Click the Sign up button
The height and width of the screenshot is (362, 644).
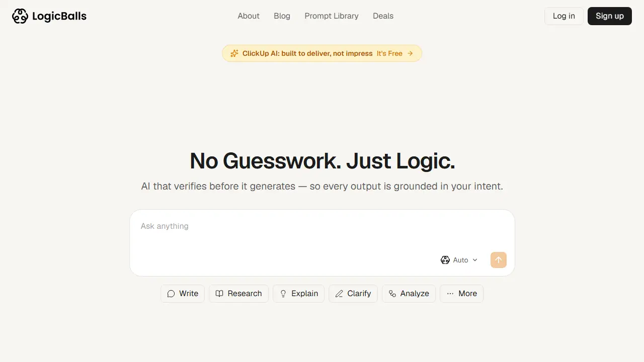(x=610, y=16)
